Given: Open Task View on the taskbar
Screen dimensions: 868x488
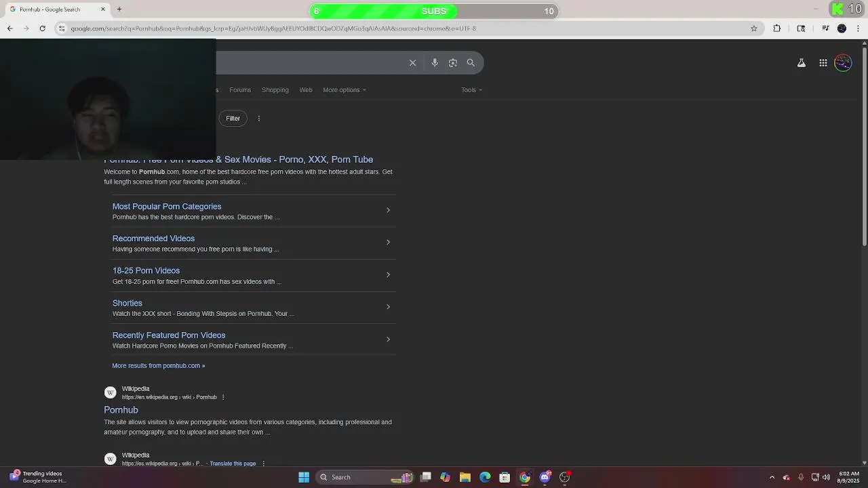Looking at the screenshot, I should (425, 477).
